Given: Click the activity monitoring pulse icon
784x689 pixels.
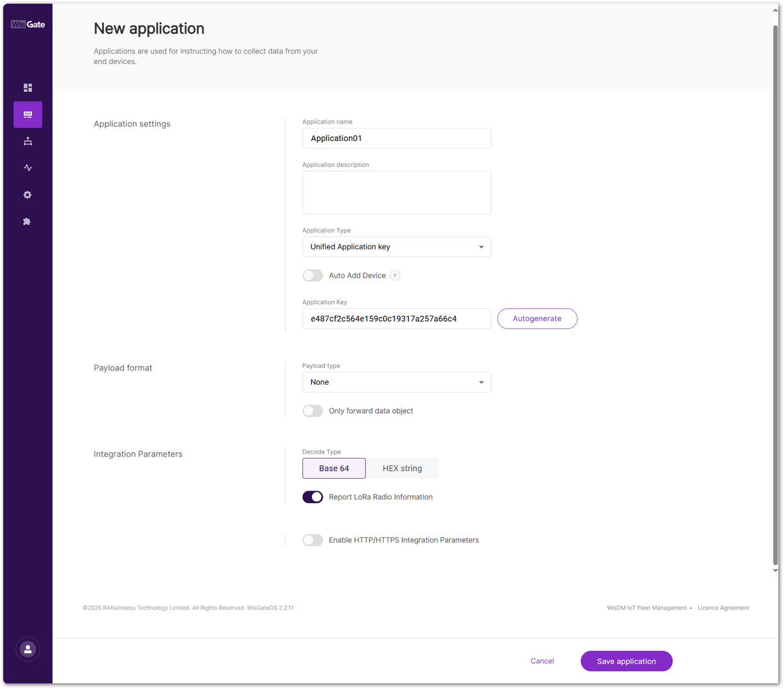Looking at the screenshot, I should [x=27, y=168].
